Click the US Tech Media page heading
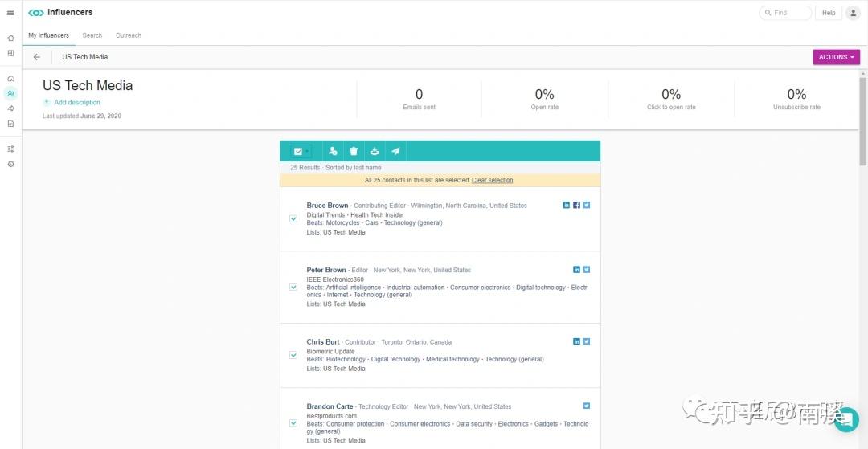This screenshot has height=449, width=868. [88, 86]
